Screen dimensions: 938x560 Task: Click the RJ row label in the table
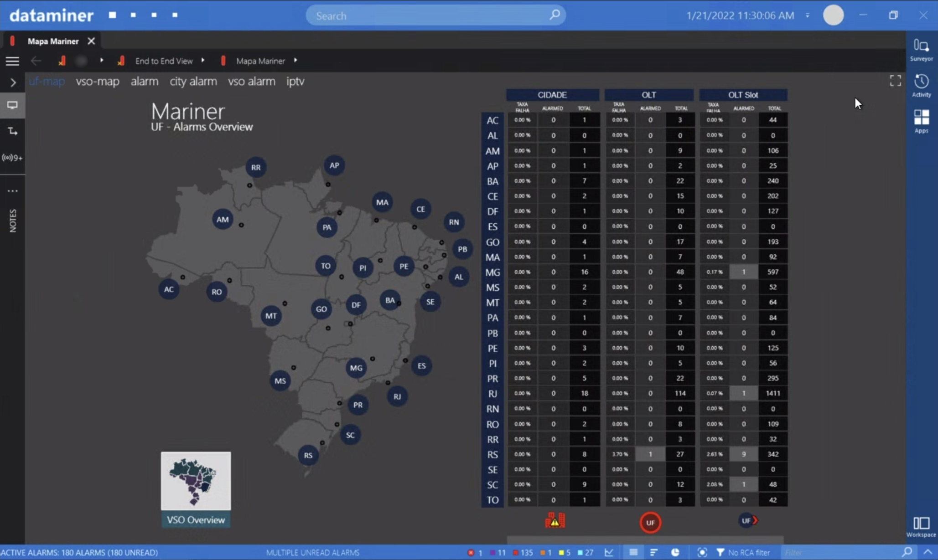(x=492, y=394)
